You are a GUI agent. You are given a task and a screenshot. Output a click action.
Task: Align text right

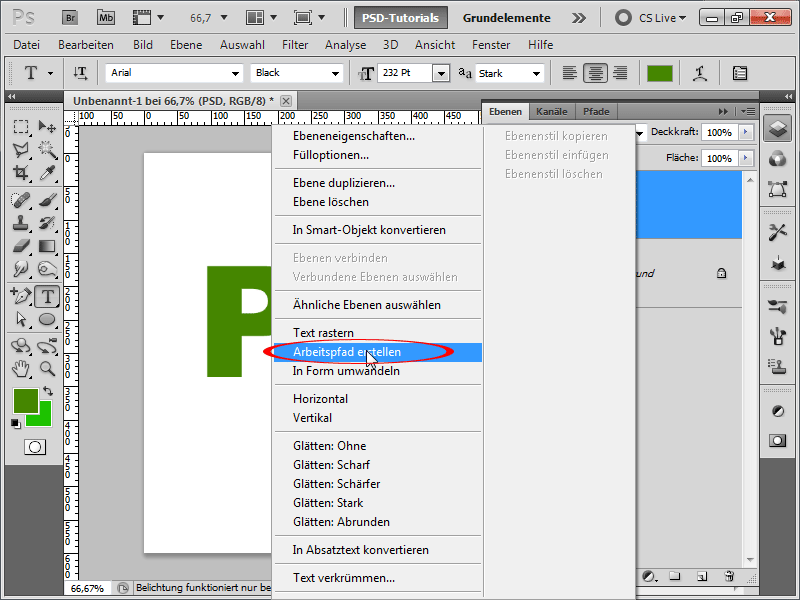(x=620, y=73)
